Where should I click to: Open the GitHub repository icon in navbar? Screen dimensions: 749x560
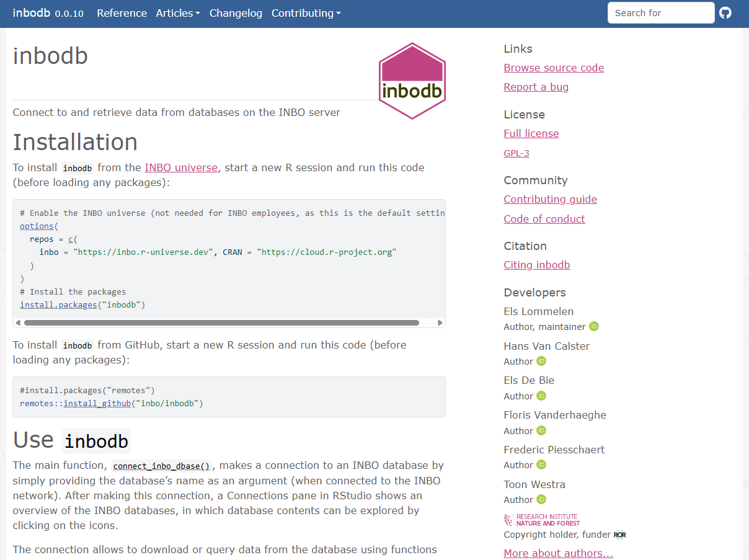[x=725, y=12]
